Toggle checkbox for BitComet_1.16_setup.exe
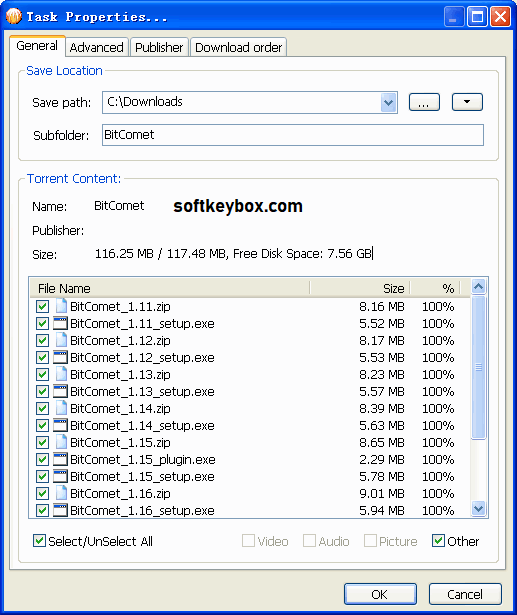The width and height of the screenshot is (517, 615). coord(42,510)
